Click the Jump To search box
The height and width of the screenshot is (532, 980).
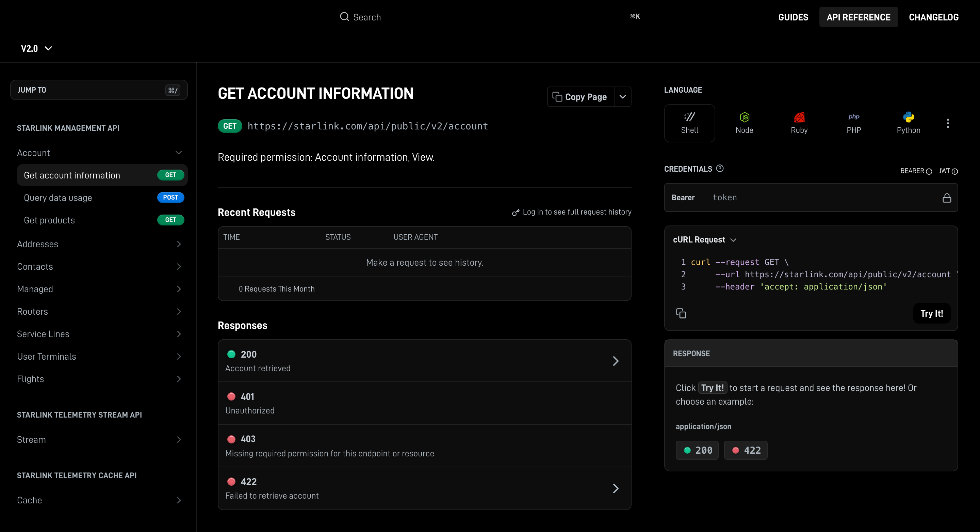tap(99, 90)
